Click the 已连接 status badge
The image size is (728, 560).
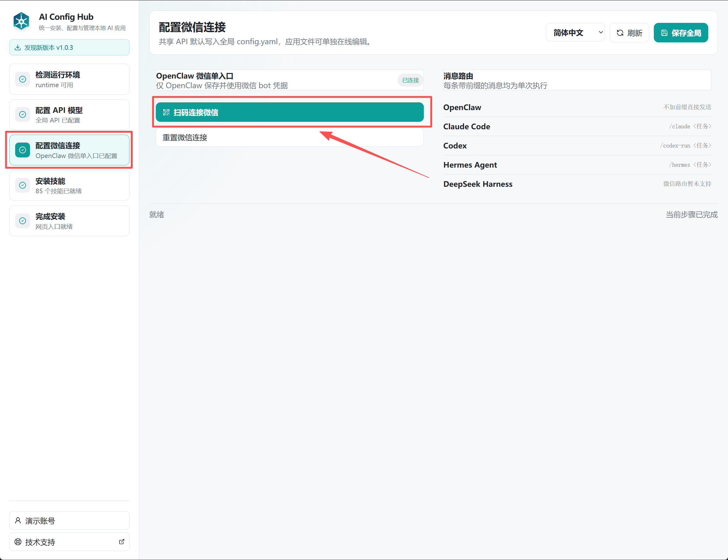coord(411,80)
